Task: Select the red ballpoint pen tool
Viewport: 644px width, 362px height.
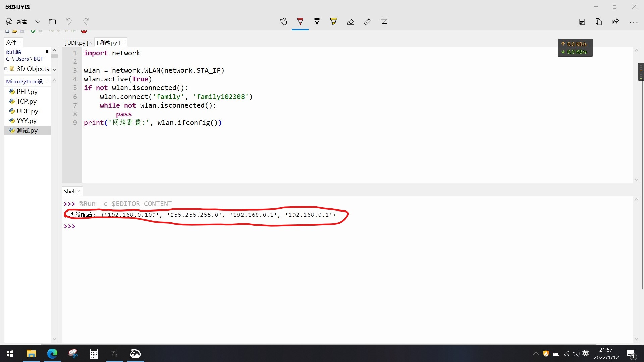Action: click(300, 22)
